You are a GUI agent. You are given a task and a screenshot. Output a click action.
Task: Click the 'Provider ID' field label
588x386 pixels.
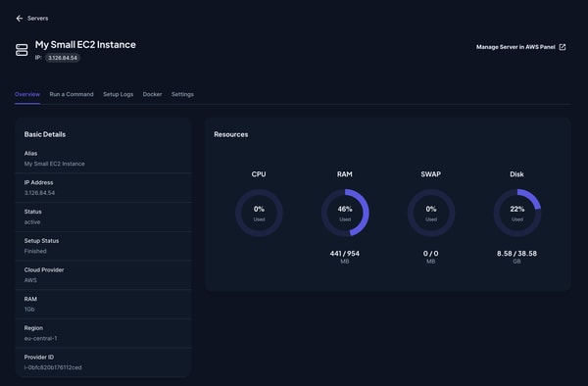[39, 358]
